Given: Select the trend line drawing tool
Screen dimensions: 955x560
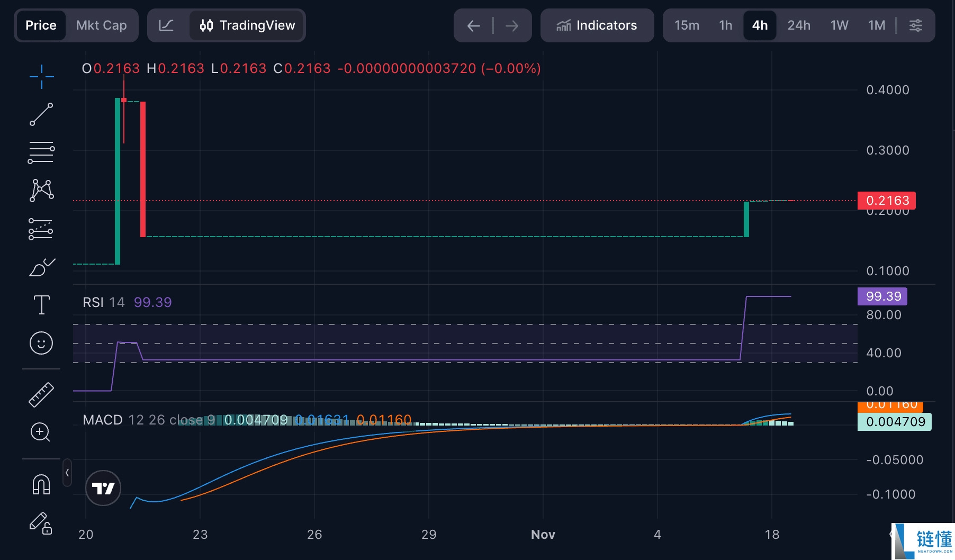Looking at the screenshot, I should (x=41, y=114).
